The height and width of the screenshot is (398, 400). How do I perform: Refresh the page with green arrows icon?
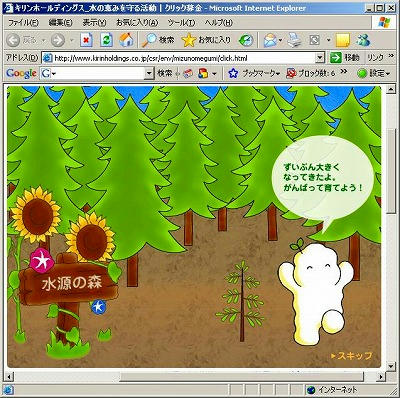point(106,40)
